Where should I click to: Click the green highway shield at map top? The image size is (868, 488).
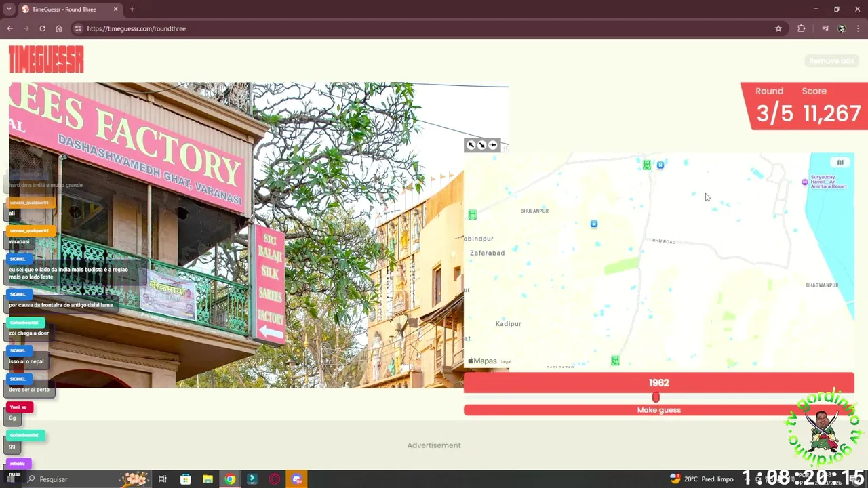tap(647, 165)
